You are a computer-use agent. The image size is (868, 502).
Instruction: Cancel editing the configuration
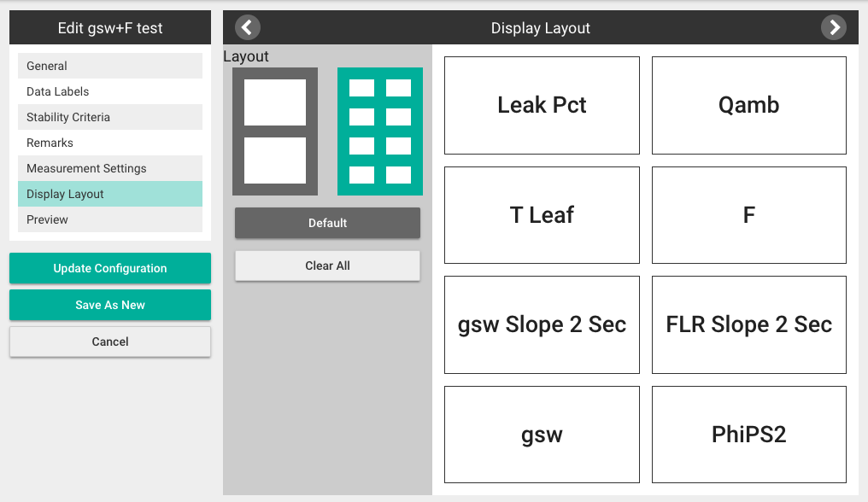pyautogui.click(x=110, y=341)
